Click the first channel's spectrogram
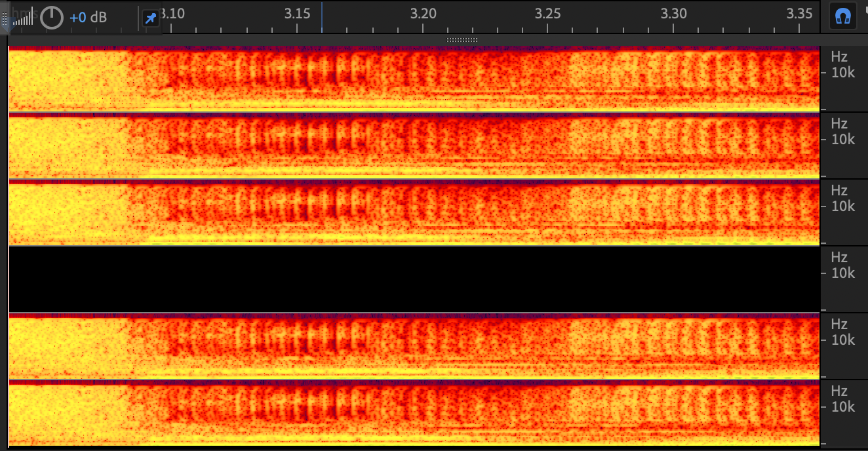This screenshot has width=868, height=451. pyautogui.click(x=413, y=79)
